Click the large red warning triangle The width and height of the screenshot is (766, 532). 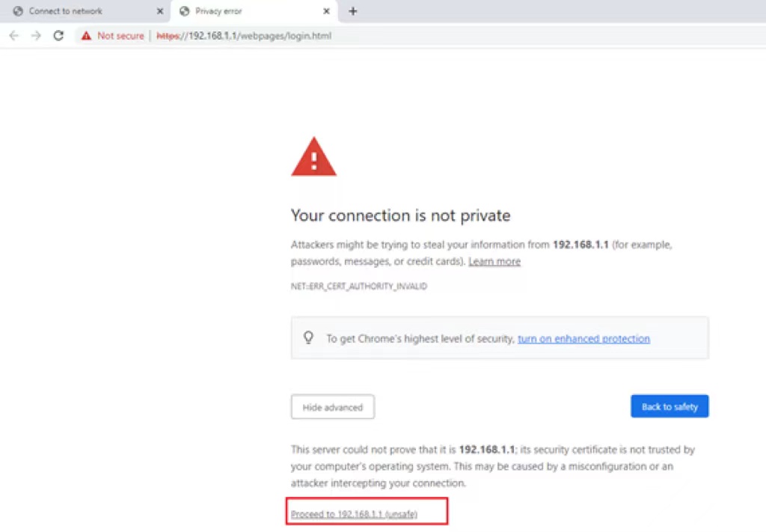(313, 157)
